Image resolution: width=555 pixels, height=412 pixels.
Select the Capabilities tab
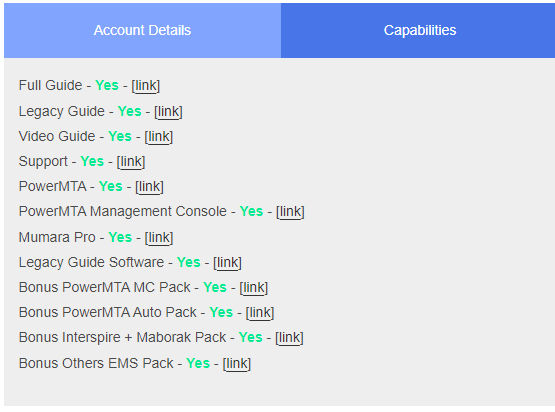coord(419,30)
